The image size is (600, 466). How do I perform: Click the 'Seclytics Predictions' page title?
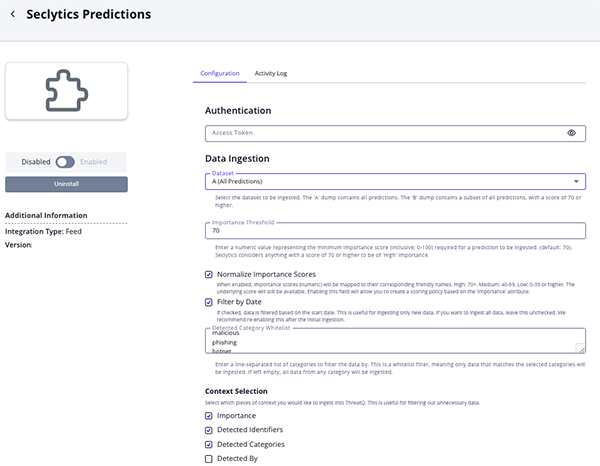89,14
